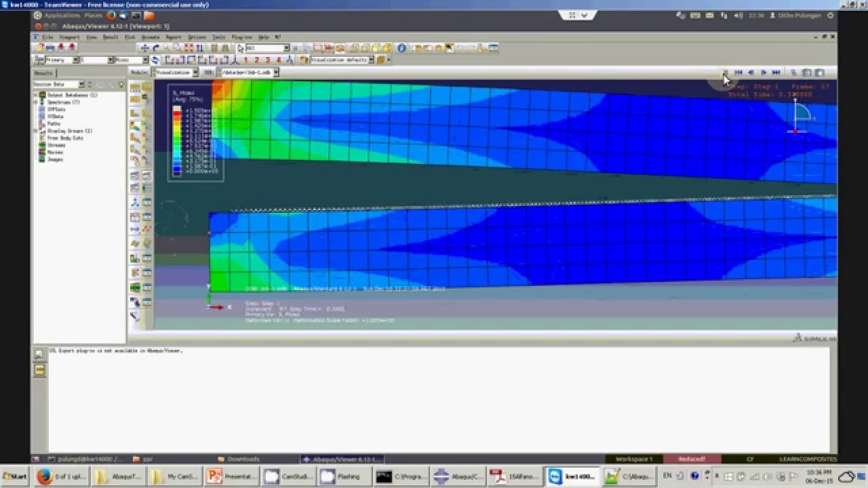Image resolution: width=868 pixels, height=488 pixels.
Task: Open the CamStudio taskbar button
Action: [x=290, y=476]
